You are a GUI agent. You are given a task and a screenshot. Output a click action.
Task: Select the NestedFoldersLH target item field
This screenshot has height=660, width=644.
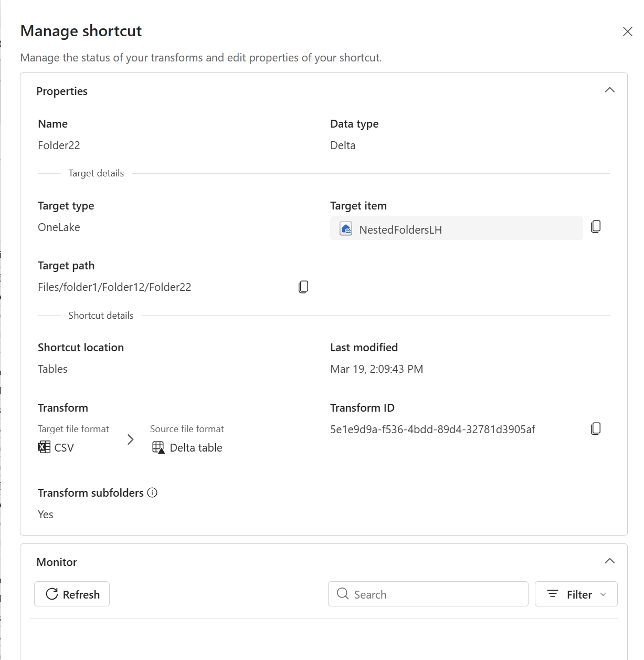(x=456, y=228)
